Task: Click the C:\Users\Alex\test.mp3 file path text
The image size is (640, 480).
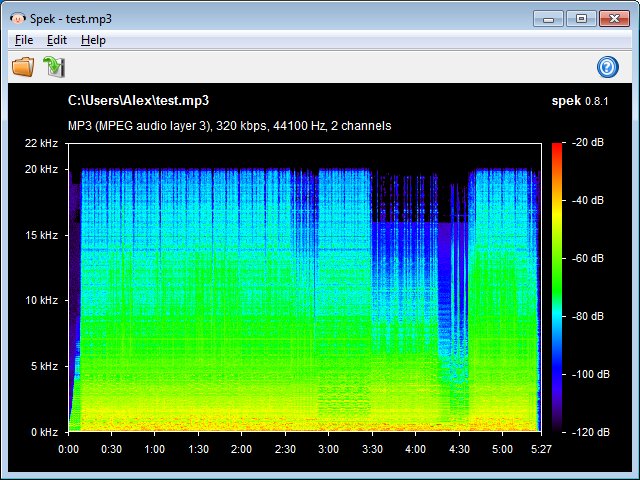Action: [138, 101]
